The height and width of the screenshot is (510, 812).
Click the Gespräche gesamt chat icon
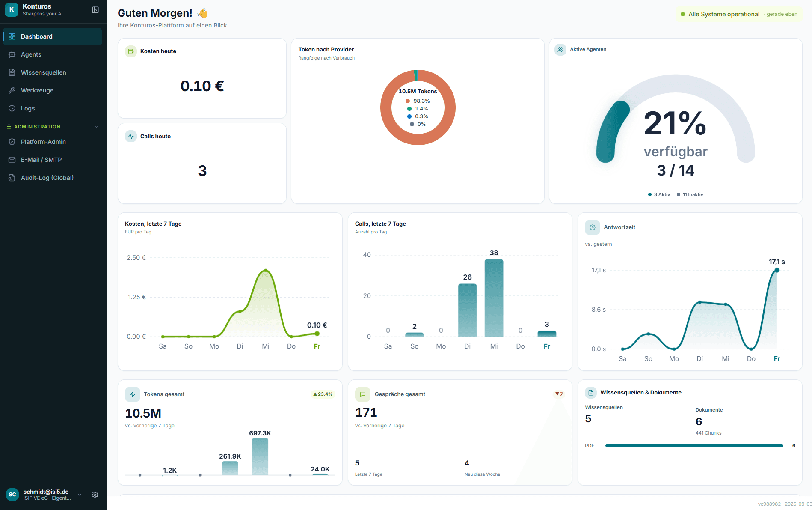pyautogui.click(x=363, y=394)
